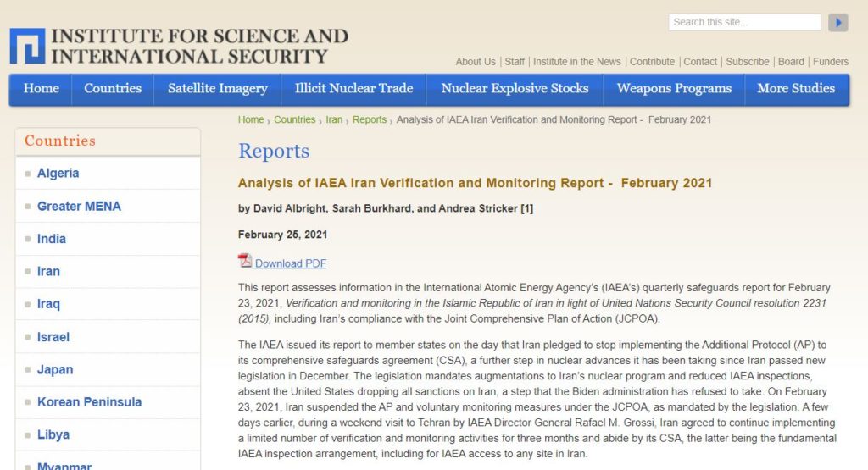
Task: Open the Home navigation tab
Action: coord(42,89)
